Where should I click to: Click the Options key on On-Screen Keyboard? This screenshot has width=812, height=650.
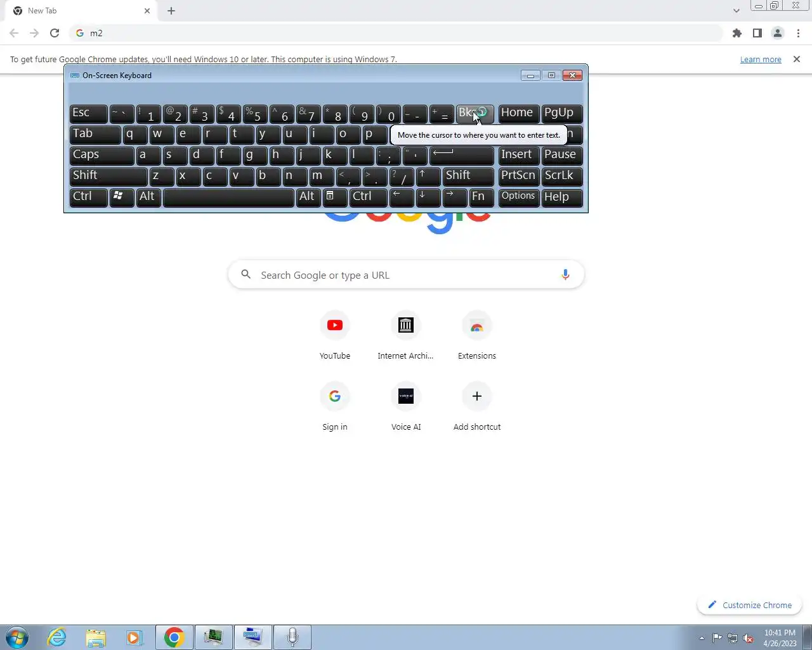(519, 197)
